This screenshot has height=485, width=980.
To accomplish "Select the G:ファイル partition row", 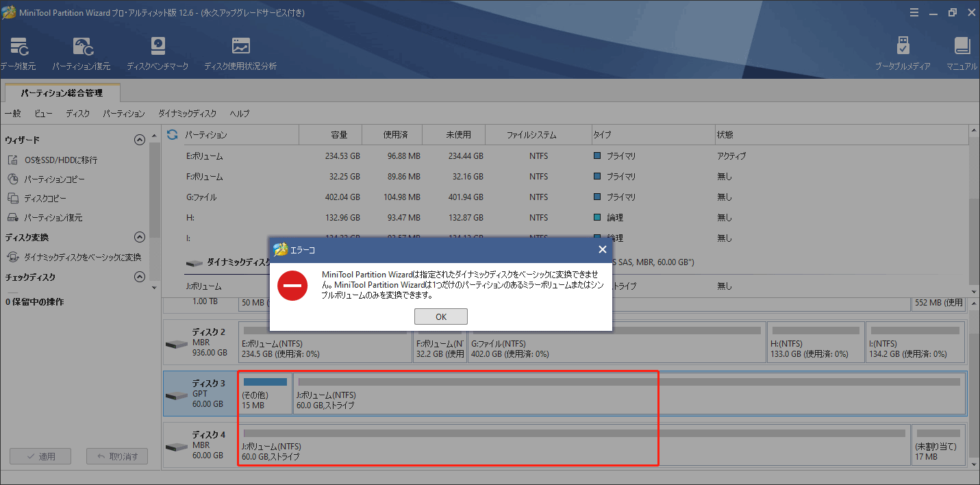I will (201, 197).
